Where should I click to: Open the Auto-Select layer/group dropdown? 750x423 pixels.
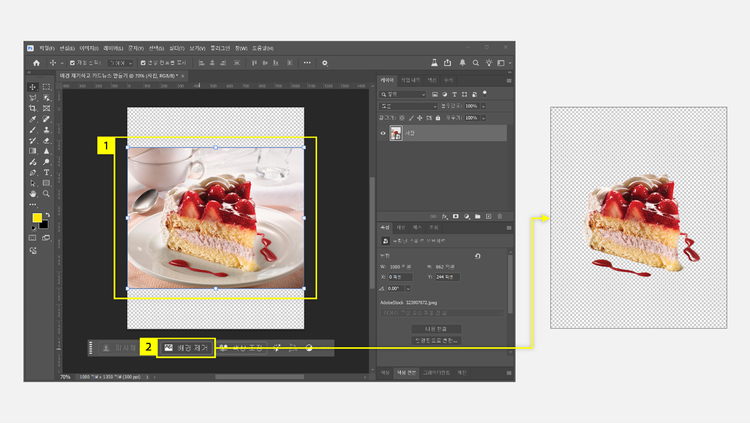(x=120, y=63)
